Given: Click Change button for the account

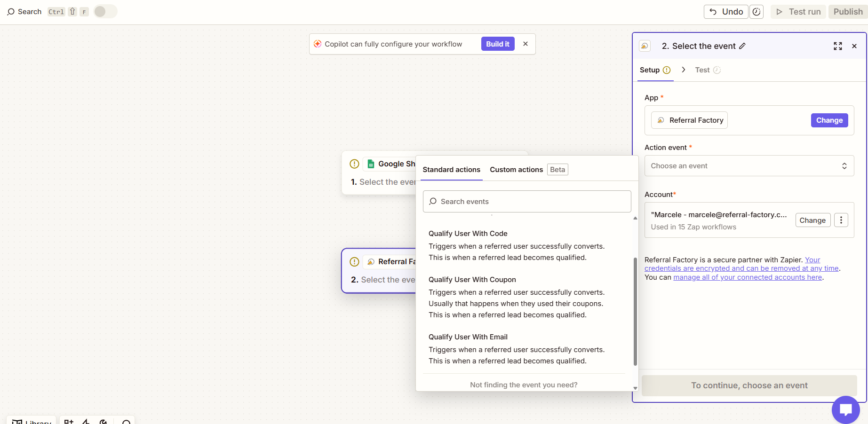Looking at the screenshot, I should [x=812, y=220].
